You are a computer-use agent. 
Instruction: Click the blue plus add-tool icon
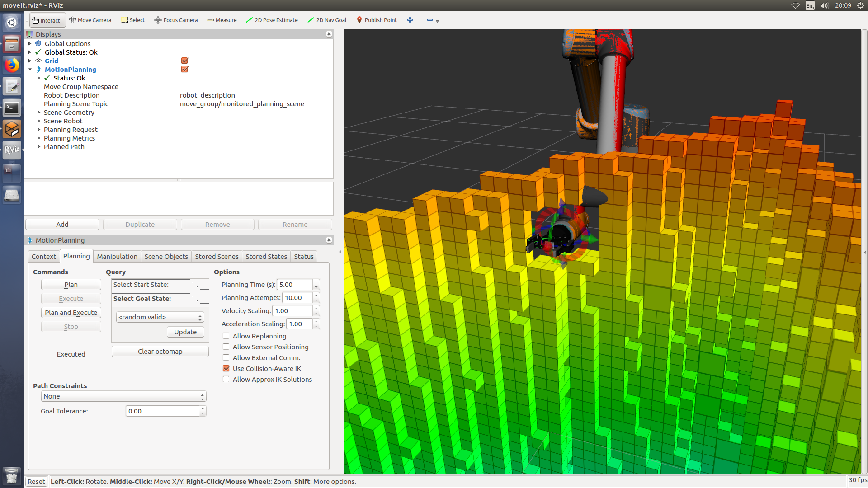(410, 20)
